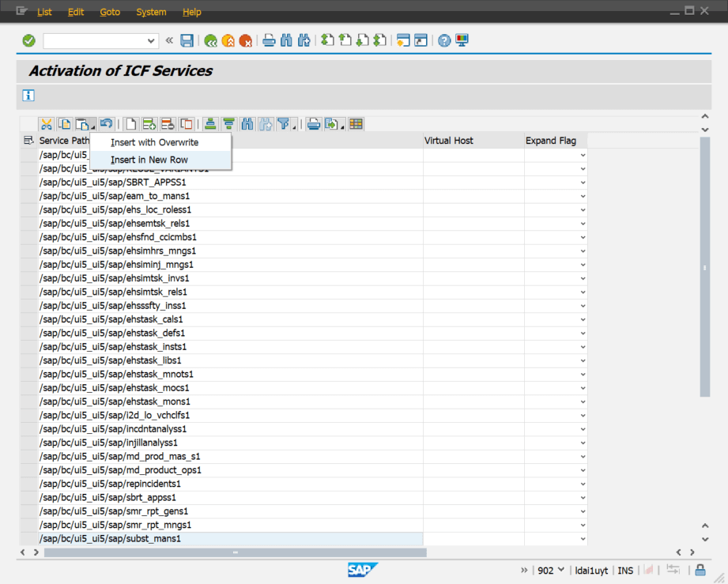This screenshot has height=584, width=728.
Task: Click the orange Exit icon
Action: click(x=228, y=41)
